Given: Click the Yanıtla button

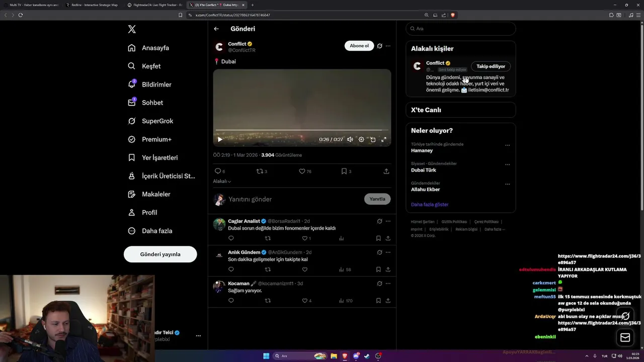Looking at the screenshot, I should point(377,199).
